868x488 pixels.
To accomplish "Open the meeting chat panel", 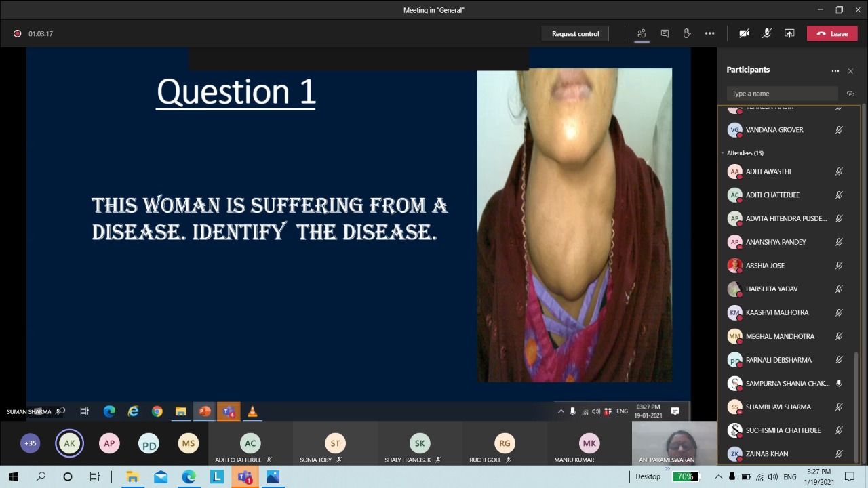I will click(x=665, y=33).
